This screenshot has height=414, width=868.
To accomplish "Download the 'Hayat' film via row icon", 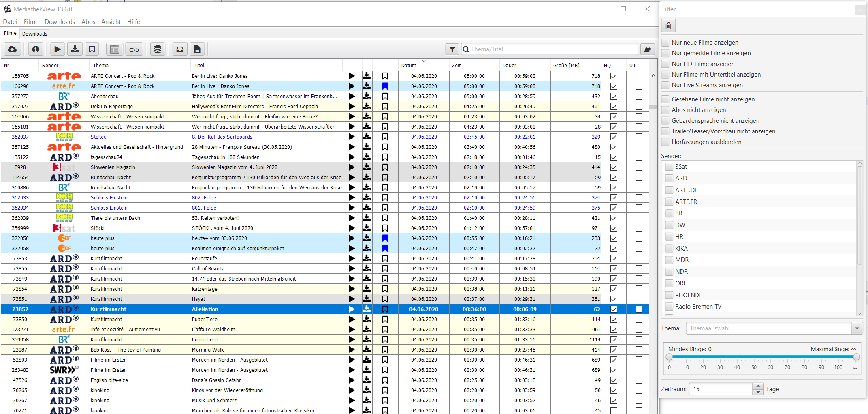I will pos(367,299).
